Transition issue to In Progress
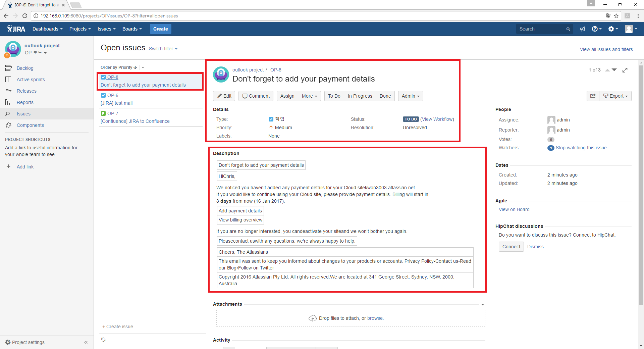 360,96
